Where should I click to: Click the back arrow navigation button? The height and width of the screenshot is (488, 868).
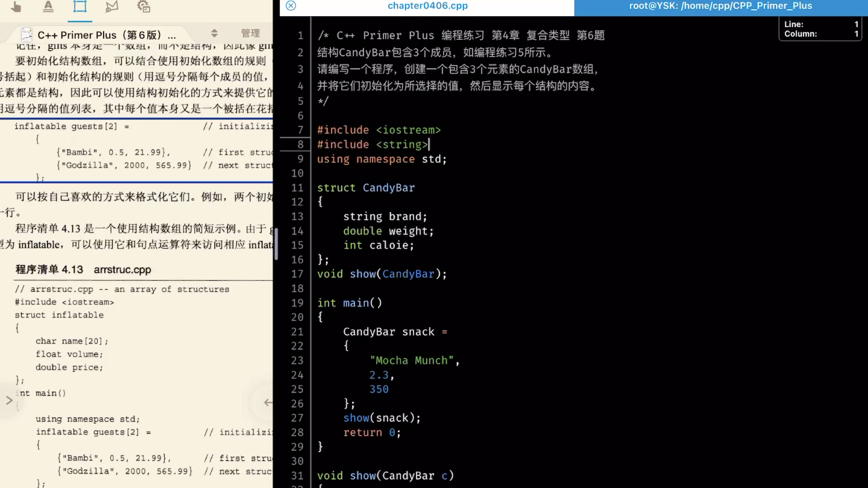pyautogui.click(x=268, y=402)
